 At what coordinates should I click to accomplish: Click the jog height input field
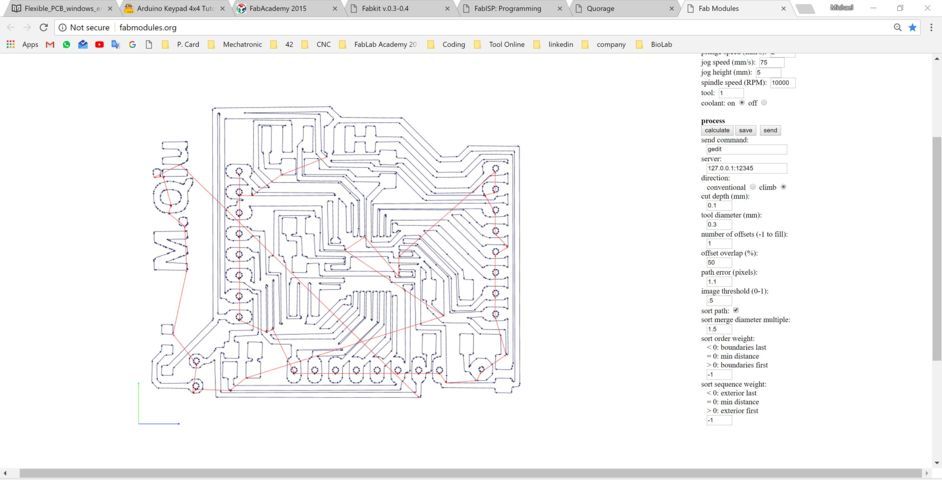[768, 73]
